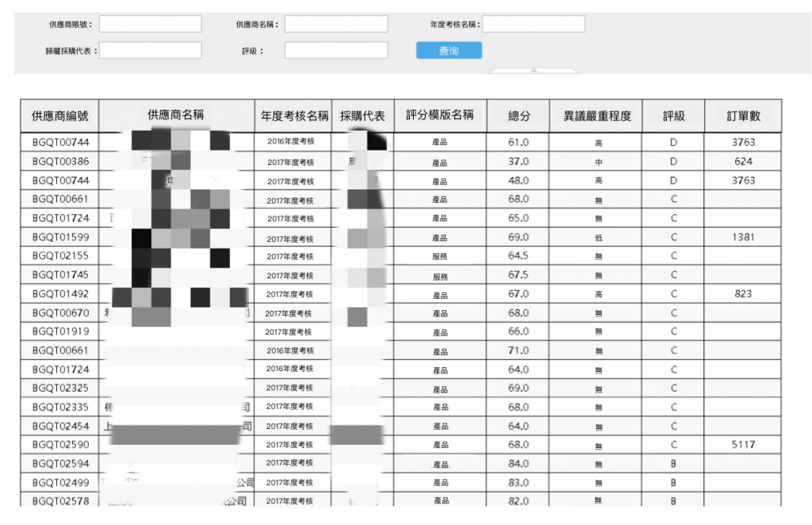This screenshot has width=812, height=525.
Task: Run the search with the blue 查询 button
Action: click(x=449, y=50)
